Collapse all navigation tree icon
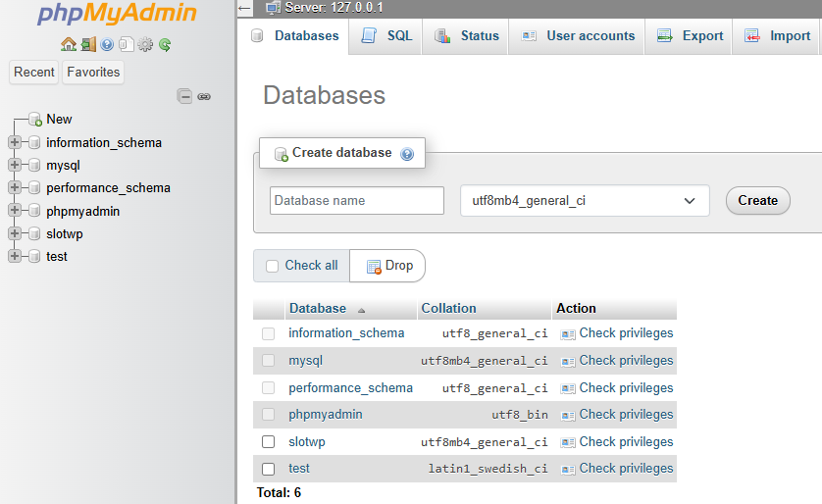822x504 pixels. click(184, 96)
